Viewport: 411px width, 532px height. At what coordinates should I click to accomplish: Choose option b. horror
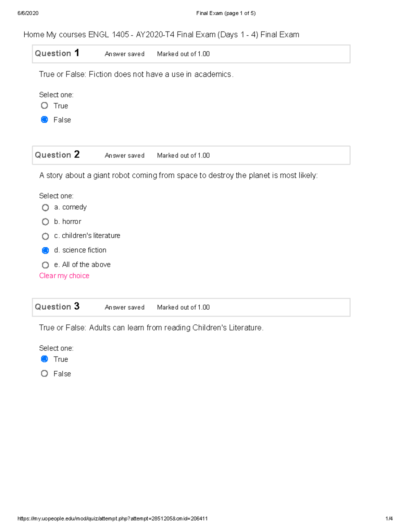click(45, 222)
